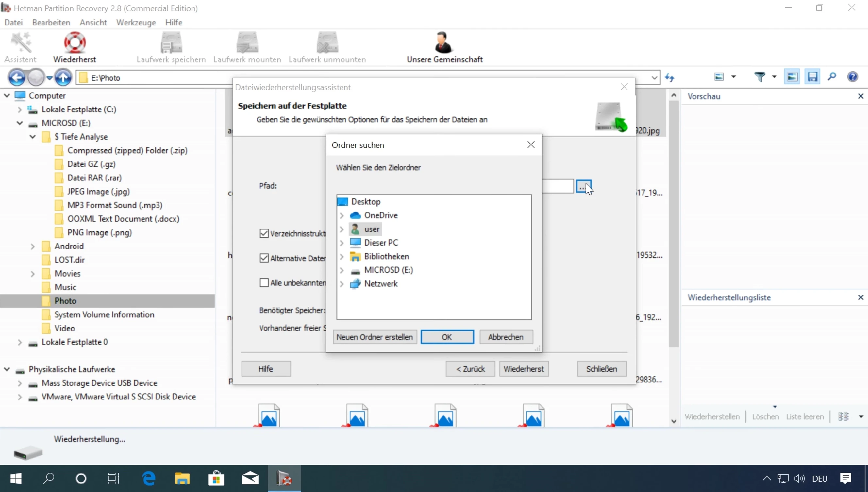
Task: Go back with the blue back arrow
Action: [17, 78]
